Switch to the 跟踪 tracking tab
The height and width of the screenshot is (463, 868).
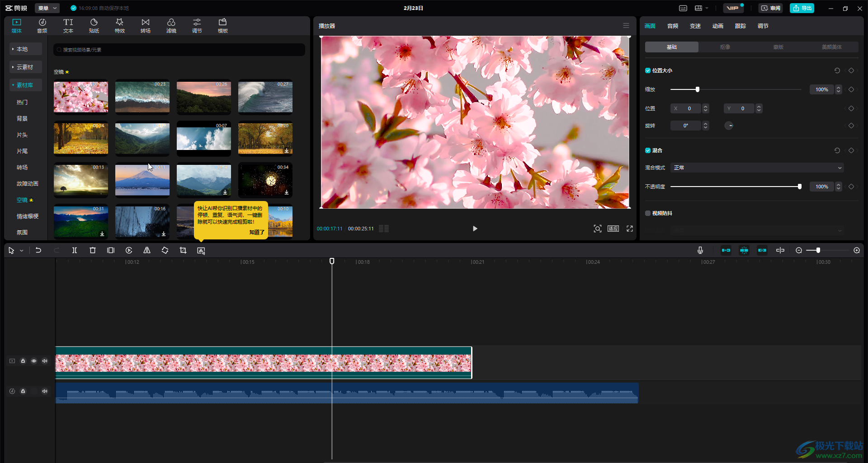click(x=741, y=26)
